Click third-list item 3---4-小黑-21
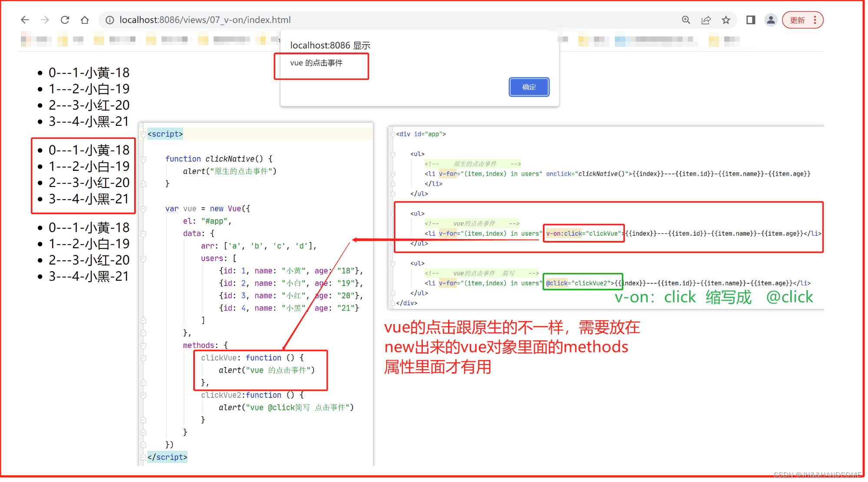The width and height of the screenshot is (868, 482). tap(89, 276)
